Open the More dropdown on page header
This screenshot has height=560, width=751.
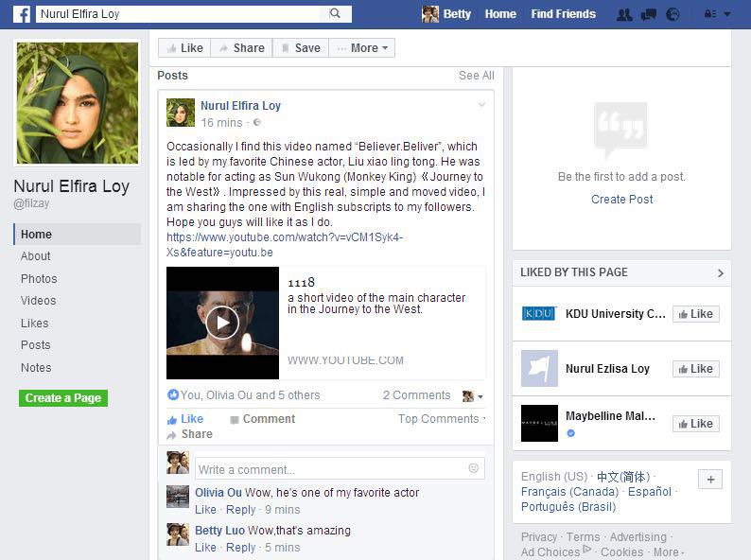coord(362,48)
